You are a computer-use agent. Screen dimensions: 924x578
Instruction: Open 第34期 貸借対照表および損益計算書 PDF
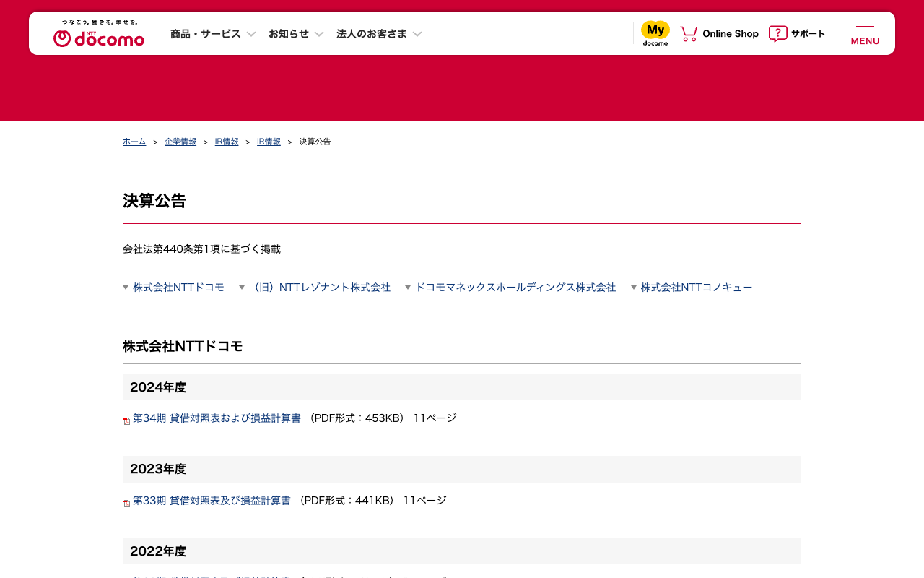(x=217, y=418)
